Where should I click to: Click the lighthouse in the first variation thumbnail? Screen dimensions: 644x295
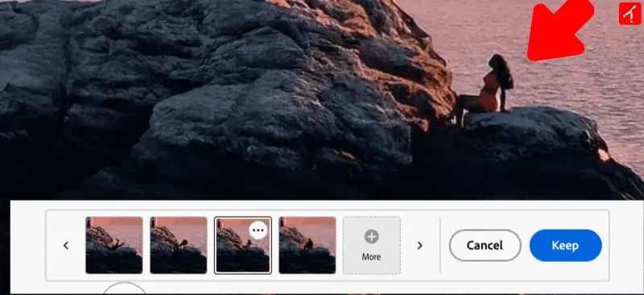click(89, 222)
